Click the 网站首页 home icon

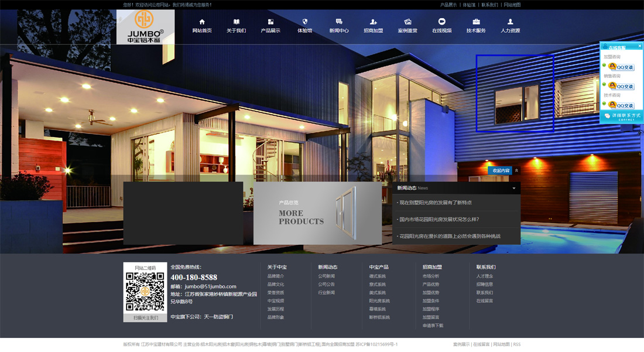tap(202, 22)
